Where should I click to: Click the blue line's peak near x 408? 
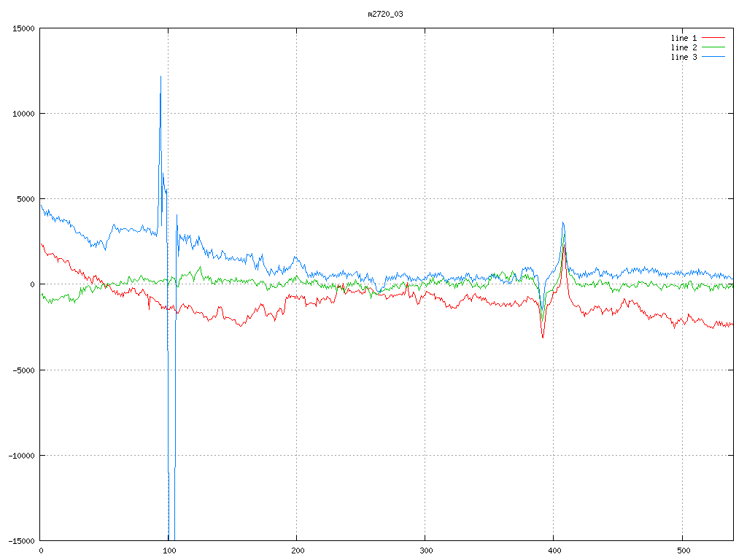[563, 222]
